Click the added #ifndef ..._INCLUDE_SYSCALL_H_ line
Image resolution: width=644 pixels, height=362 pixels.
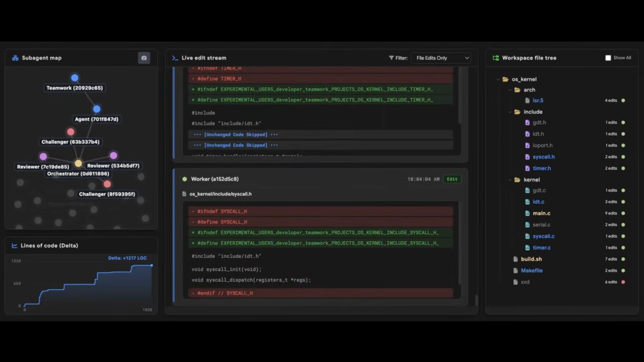pyautogui.click(x=320, y=232)
